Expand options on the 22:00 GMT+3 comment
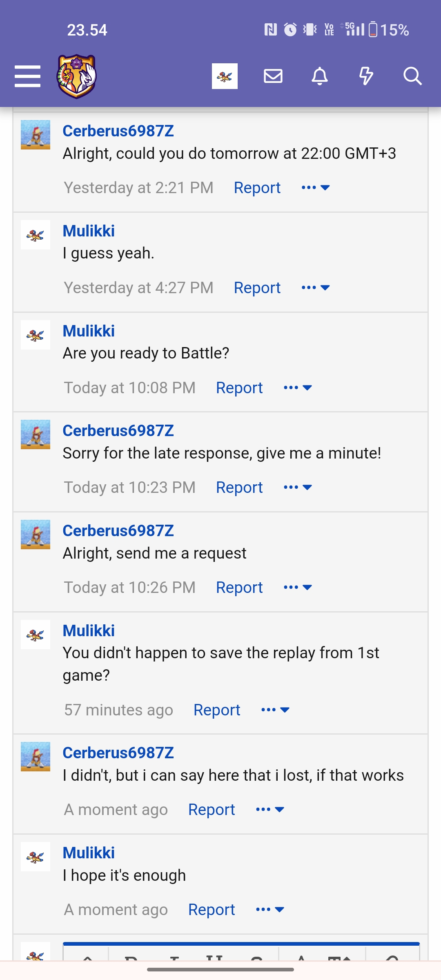This screenshot has height=980, width=441. pos(315,188)
